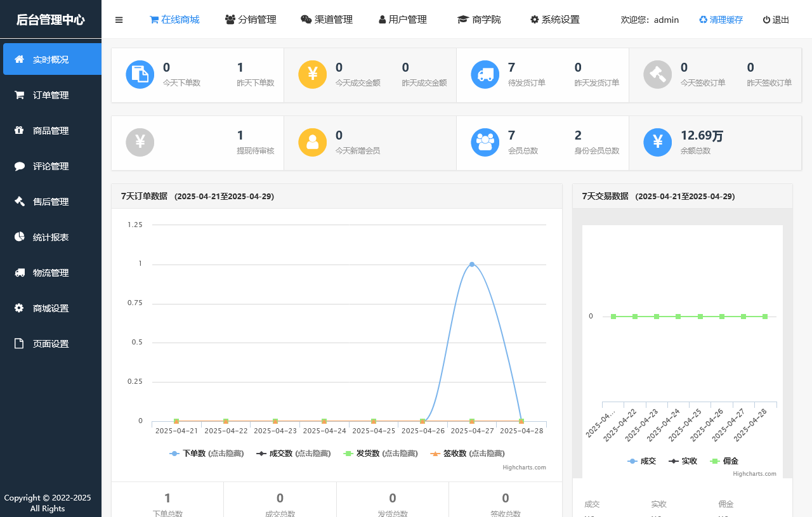
Task: Click the chart peak point on 2025-04-27
Action: coord(471,263)
